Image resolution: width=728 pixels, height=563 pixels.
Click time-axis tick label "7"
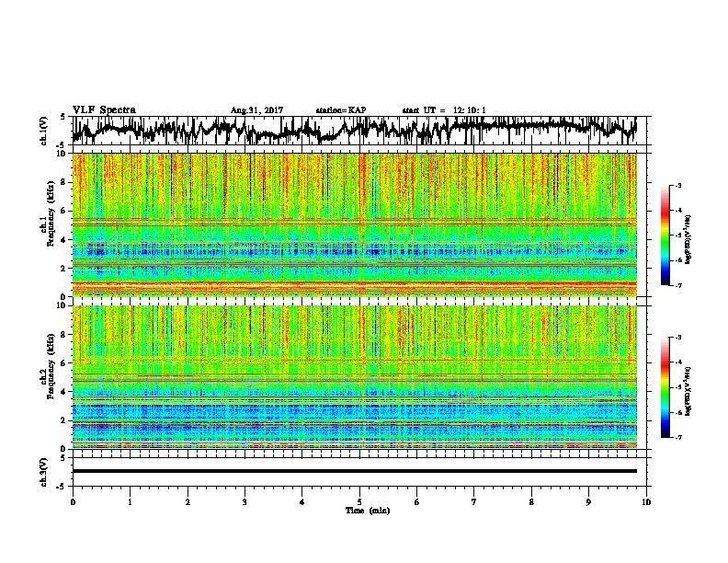[x=474, y=502]
